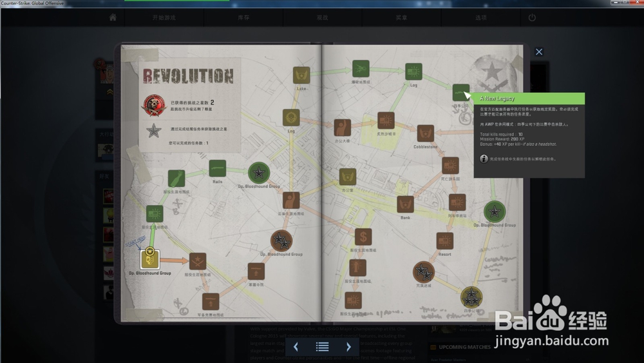Select the Resort mission node
Viewport: 644px width, 363px height.
[445, 241]
